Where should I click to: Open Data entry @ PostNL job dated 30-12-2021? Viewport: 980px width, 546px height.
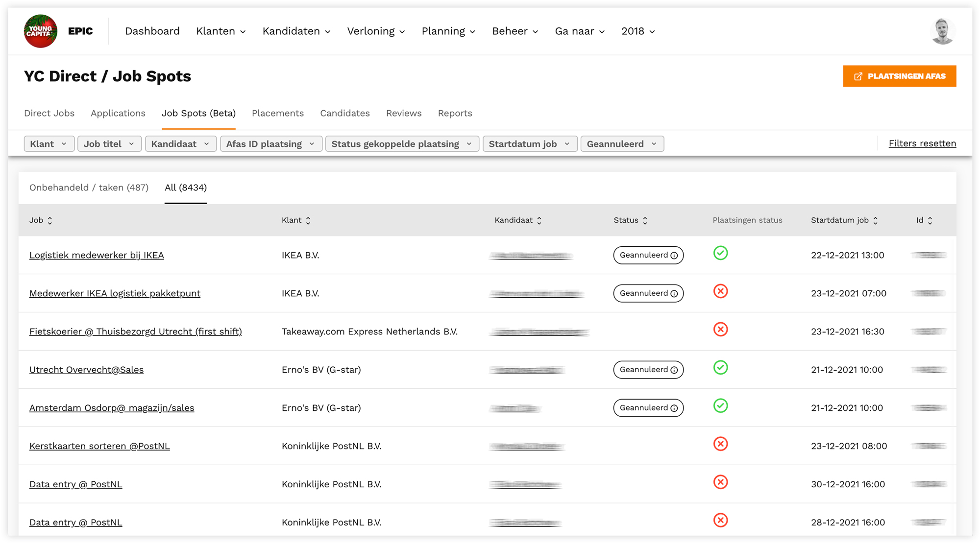coord(75,485)
